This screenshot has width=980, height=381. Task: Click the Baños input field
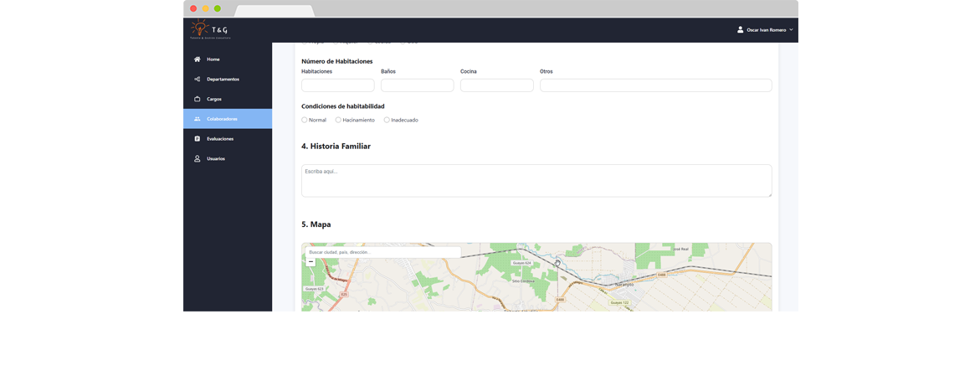tap(417, 85)
